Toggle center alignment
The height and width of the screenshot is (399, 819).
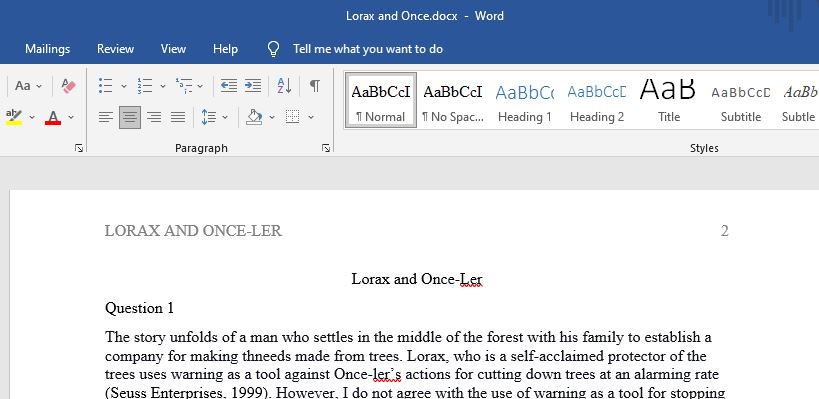tap(130, 117)
